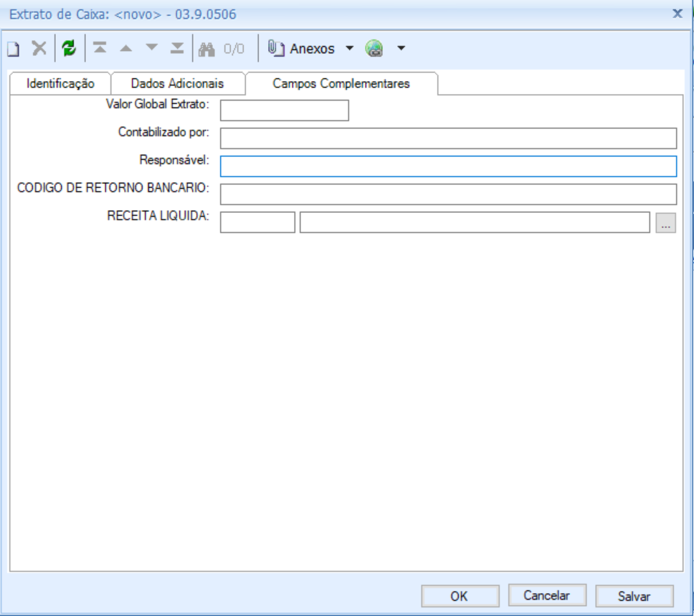694x616 pixels.
Task: Click the CODIGO DE RETORNO BANCARIO field
Action: pos(448,194)
